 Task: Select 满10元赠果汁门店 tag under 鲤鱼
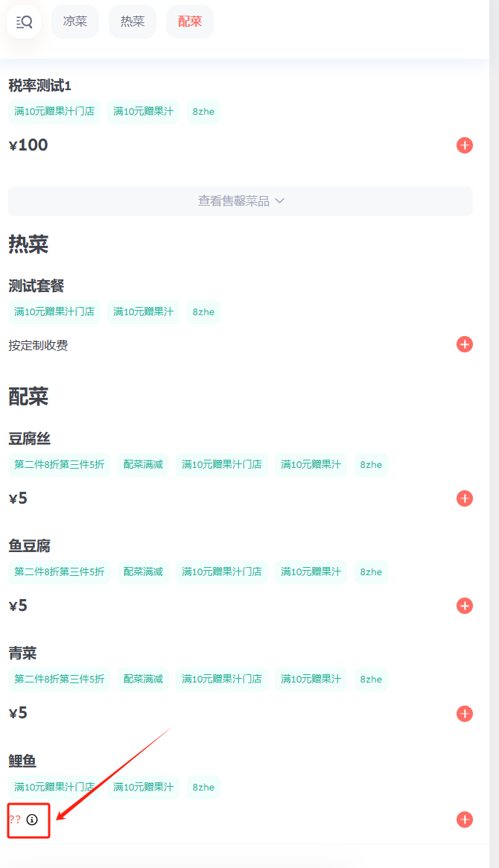54,788
